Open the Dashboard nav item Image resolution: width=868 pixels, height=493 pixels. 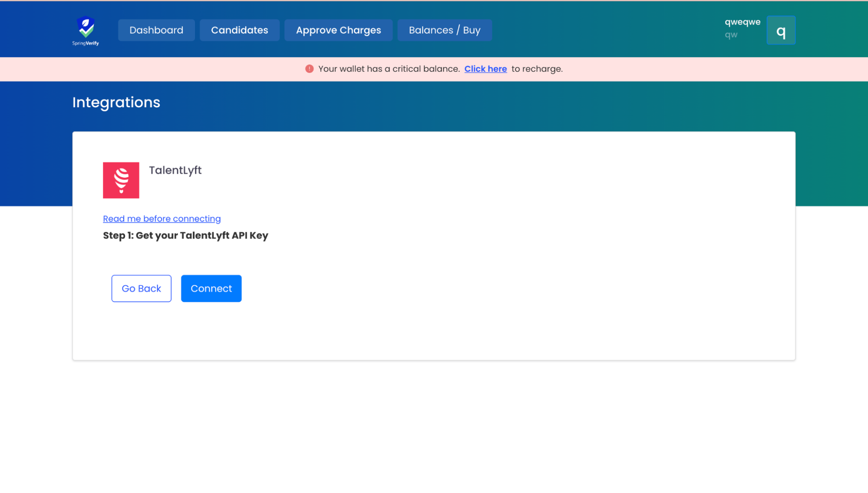pos(156,30)
